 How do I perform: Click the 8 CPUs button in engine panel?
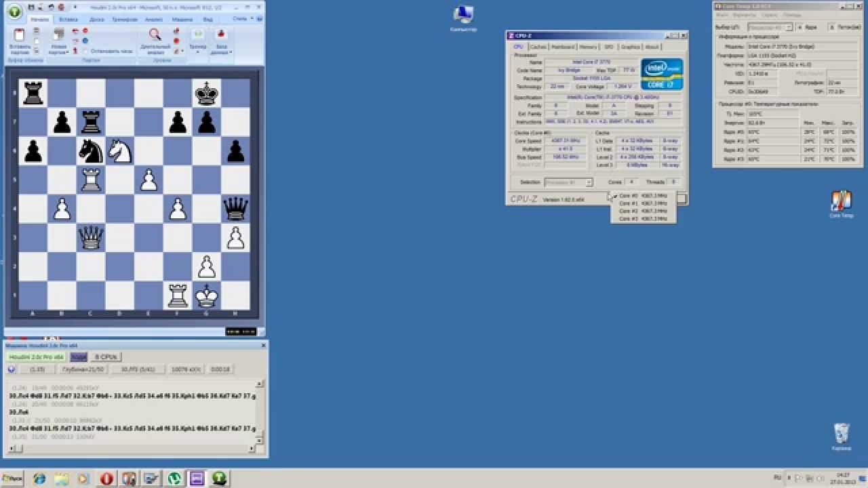tap(106, 357)
